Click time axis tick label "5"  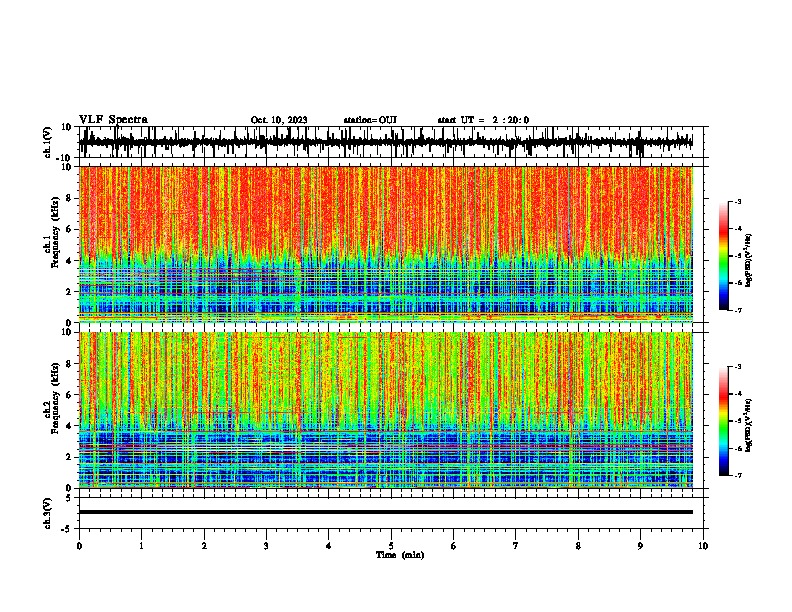tap(391, 546)
